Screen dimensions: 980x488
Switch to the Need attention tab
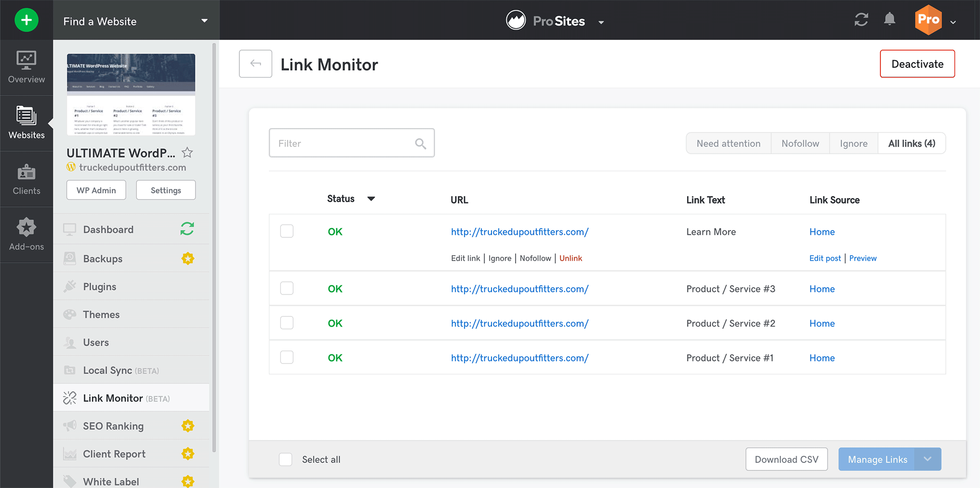(728, 143)
